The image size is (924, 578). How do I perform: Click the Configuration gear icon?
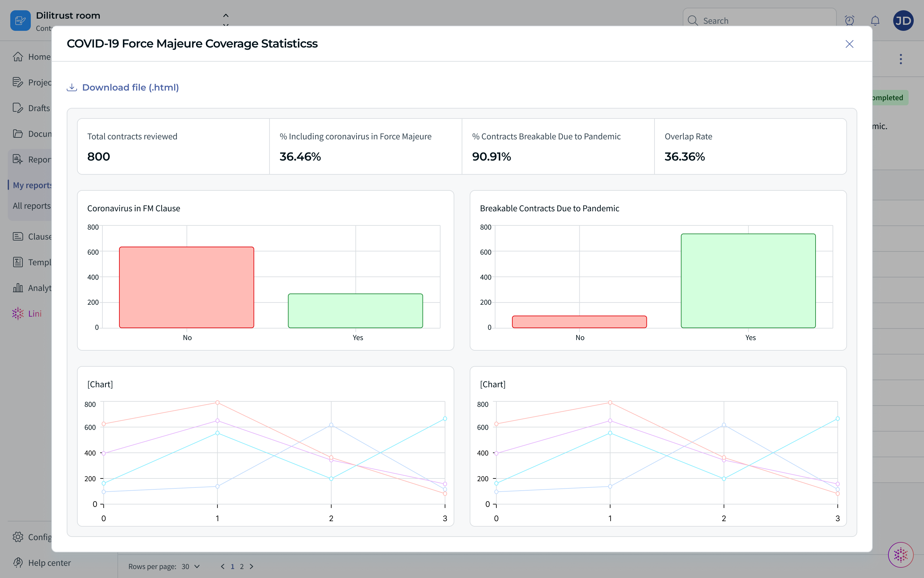pyautogui.click(x=18, y=537)
